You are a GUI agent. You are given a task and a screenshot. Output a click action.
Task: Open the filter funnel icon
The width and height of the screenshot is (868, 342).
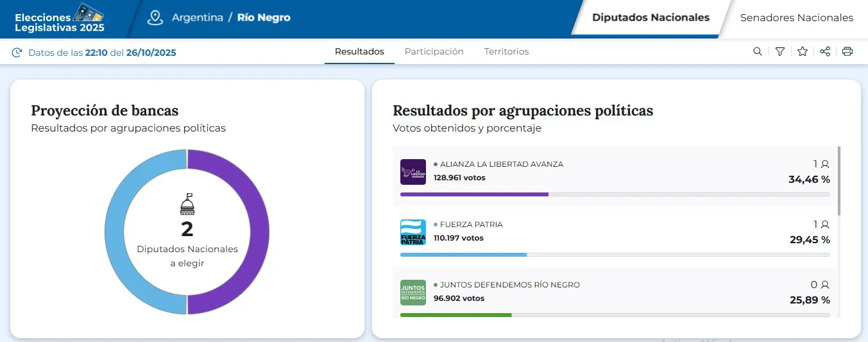click(x=780, y=52)
